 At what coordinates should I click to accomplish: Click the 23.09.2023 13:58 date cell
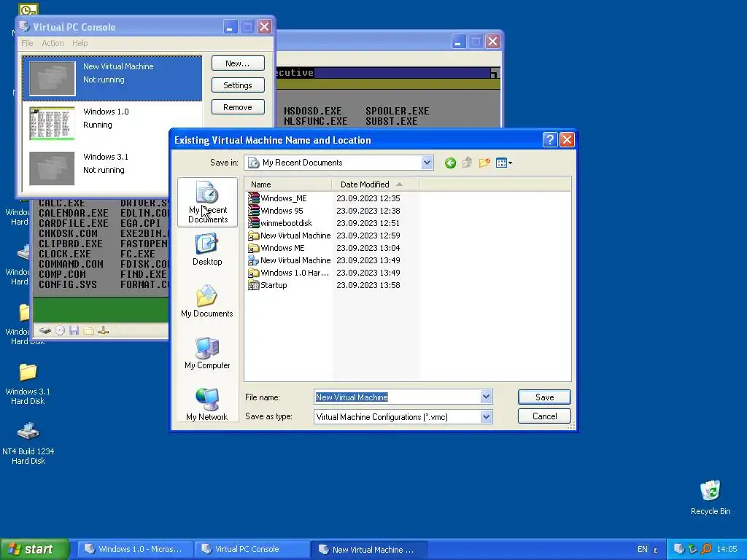click(368, 285)
